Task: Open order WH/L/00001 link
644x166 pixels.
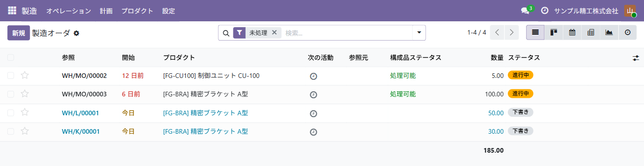Action: (x=80, y=113)
